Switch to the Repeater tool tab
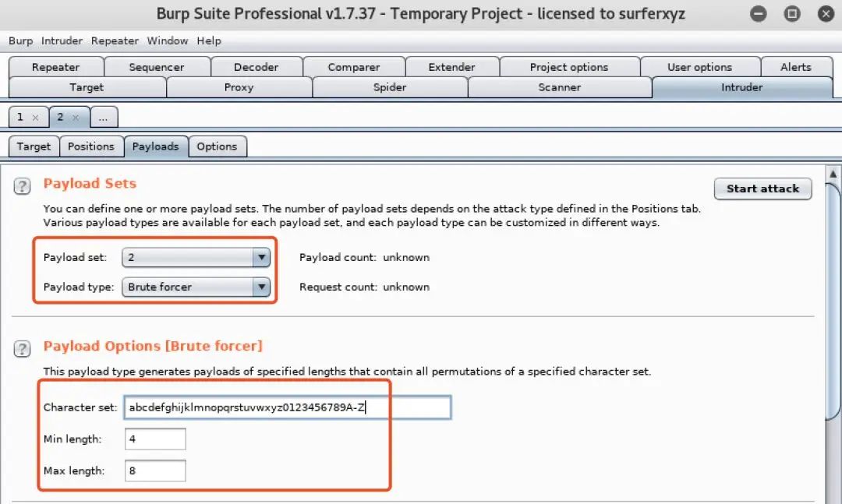842x504 pixels. [x=56, y=67]
